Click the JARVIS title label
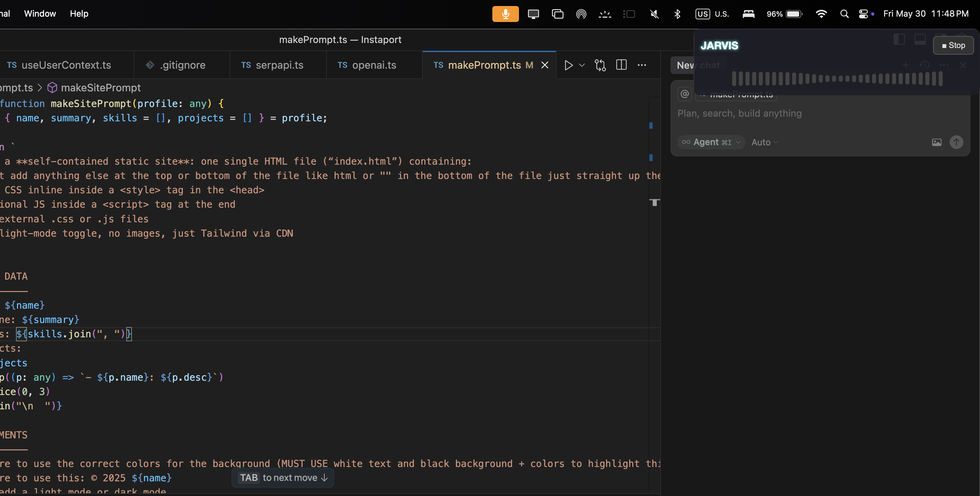This screenshot has height=496, width=980. (x=719, y=46)
